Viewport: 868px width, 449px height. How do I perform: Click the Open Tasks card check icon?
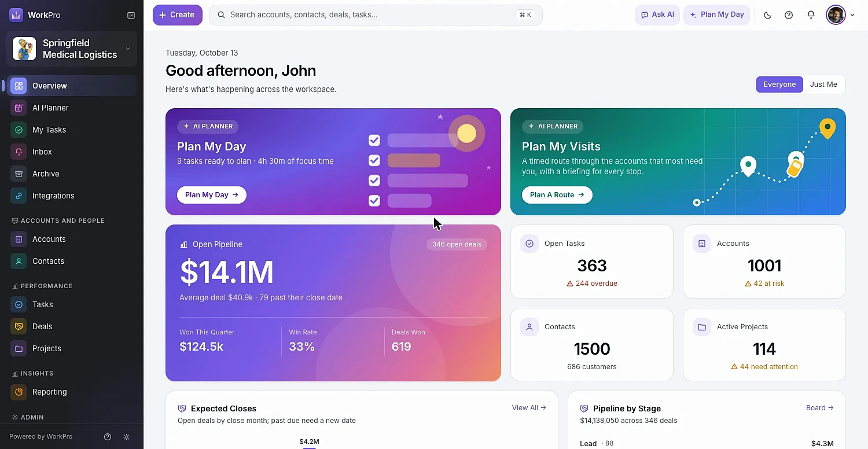click(529, 244)
